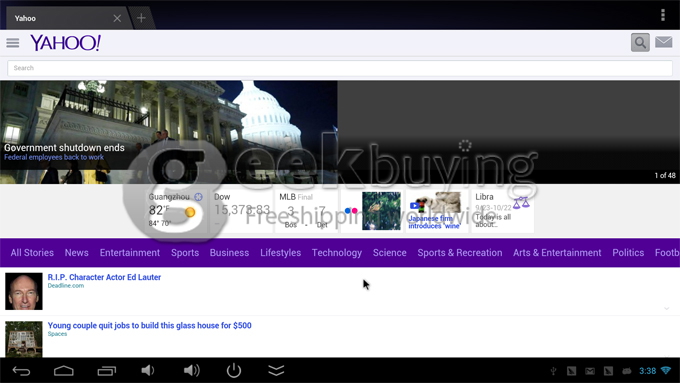This screenshot has width=680, height=383.
Task: Click the magnifier search button
Action: (640, 43)
